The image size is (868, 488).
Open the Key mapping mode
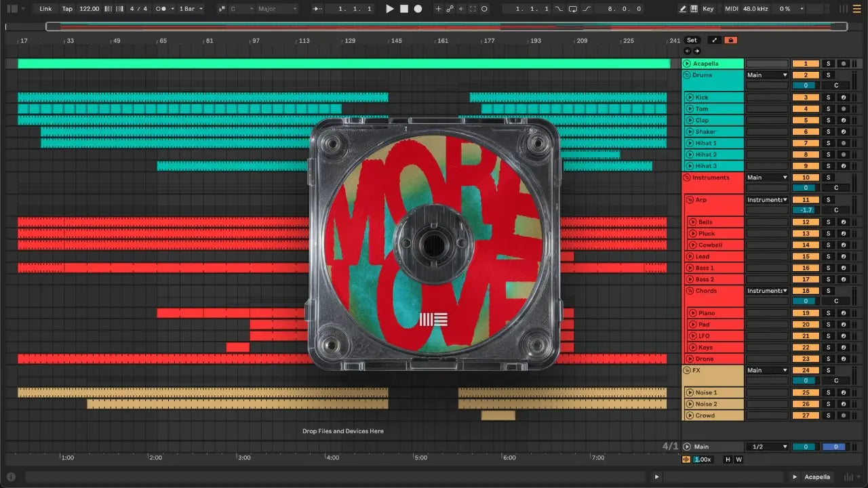coord(708,9)
